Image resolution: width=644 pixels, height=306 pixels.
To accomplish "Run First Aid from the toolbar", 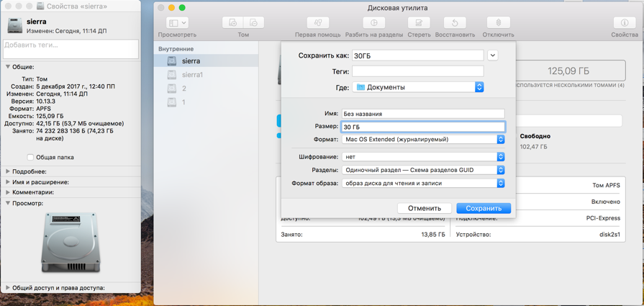I will [317, 22].
